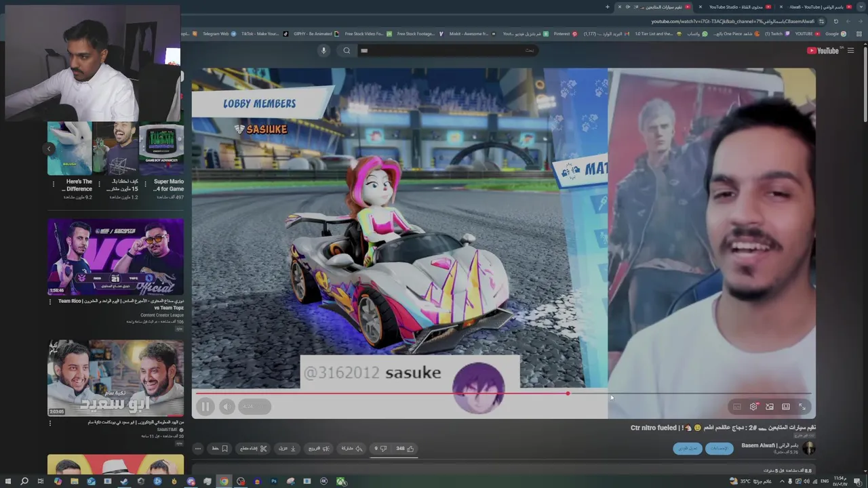Open the Windows Start button
The width and height of the screenshot is (868, 488).
pos(7,481)
